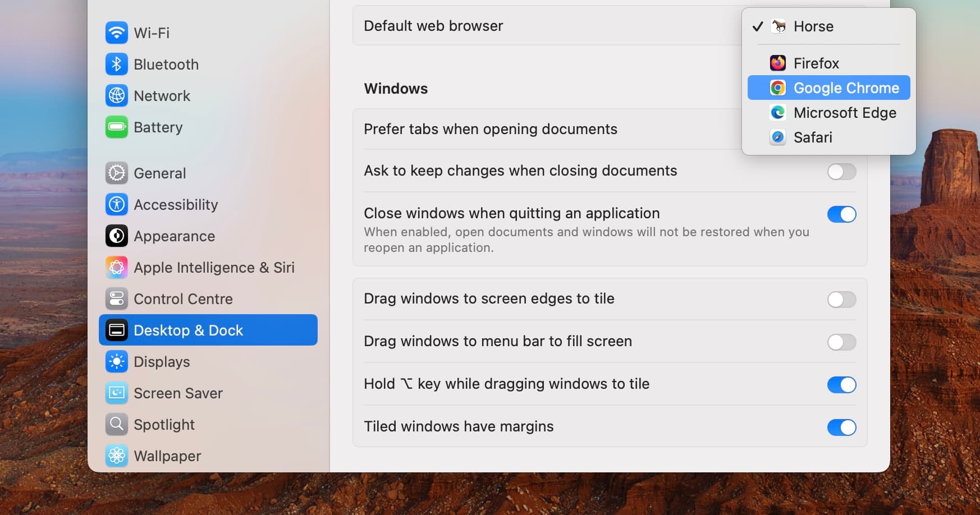This screenshot has width=980, height=515.
Task: Pick Firefox in the browser list
Action: (x=816, y=63)
